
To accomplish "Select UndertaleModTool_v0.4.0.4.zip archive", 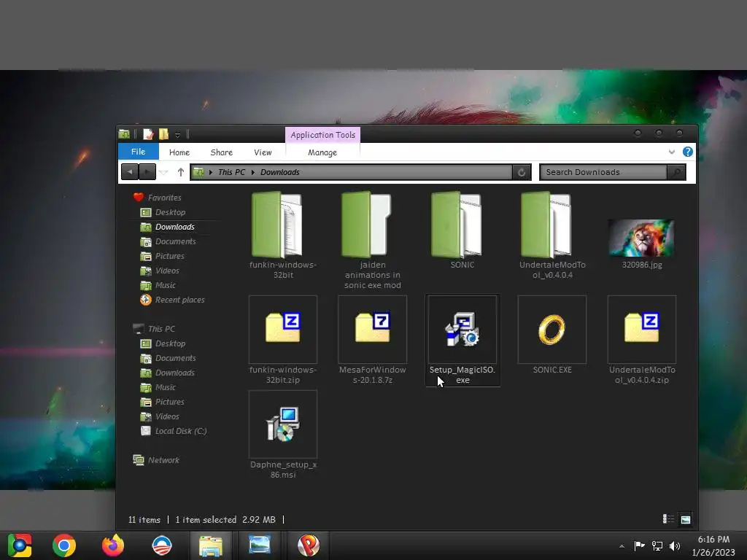I will tap(641, 340).
